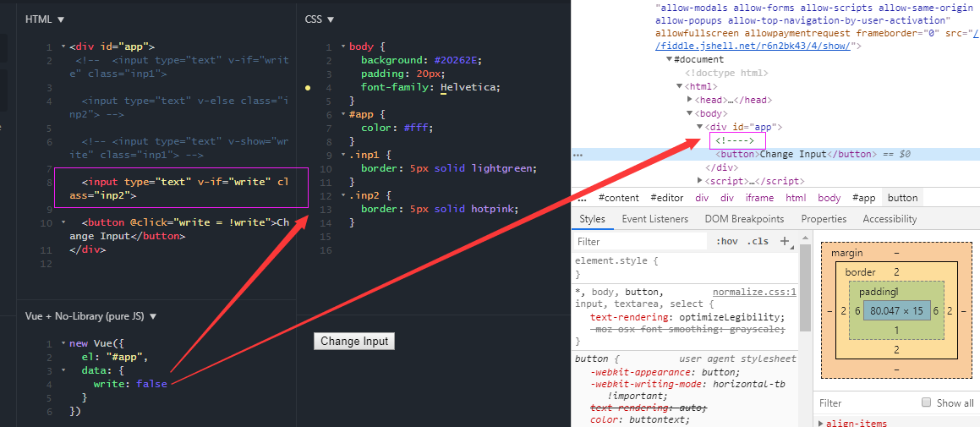Select #app in the breadcrumb bar

pyautogui.click(x=863, y=198)
